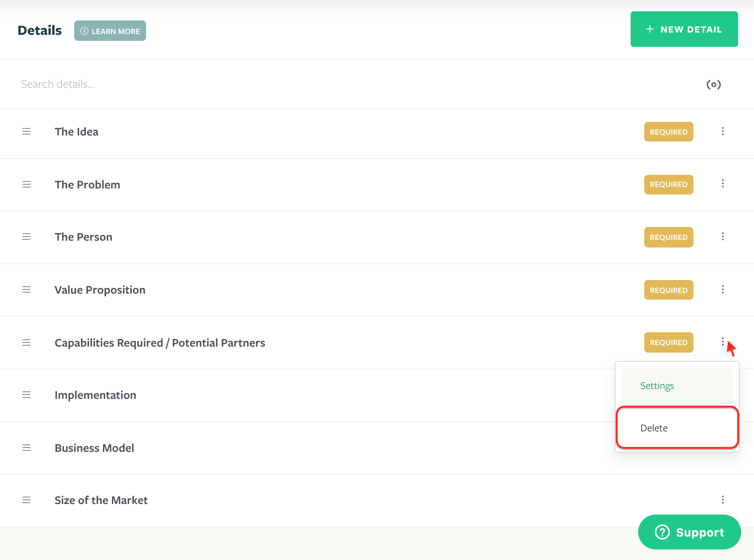The width and height of the screenshot is (754, 560).
Task: Select the Business Model detail title
Action: (94, 448)
